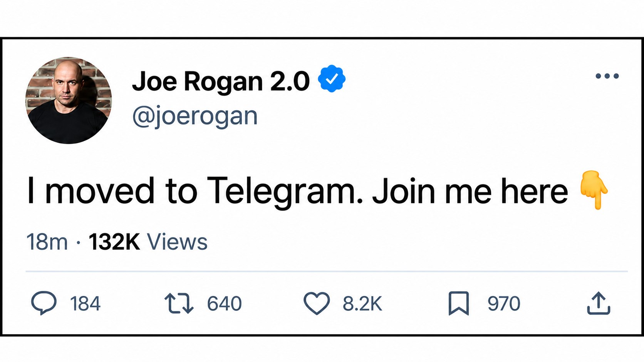Click the repost arrows icon
The height and width of the screenshot is (362, 644).
(179, 304)
